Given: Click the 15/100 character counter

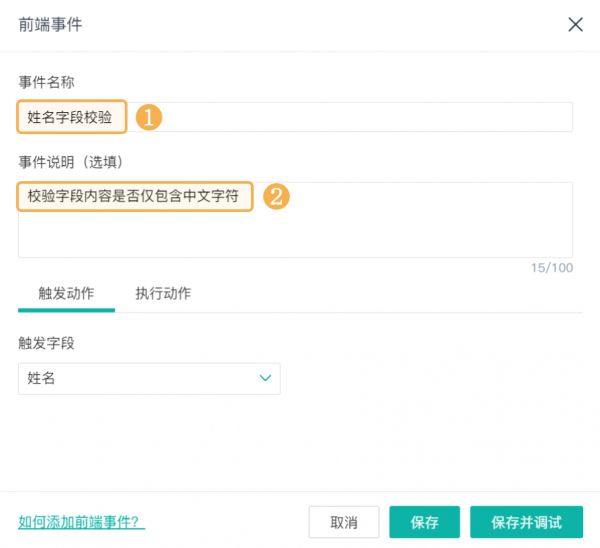Looking at the screenshot, I should tap(552, 268).
